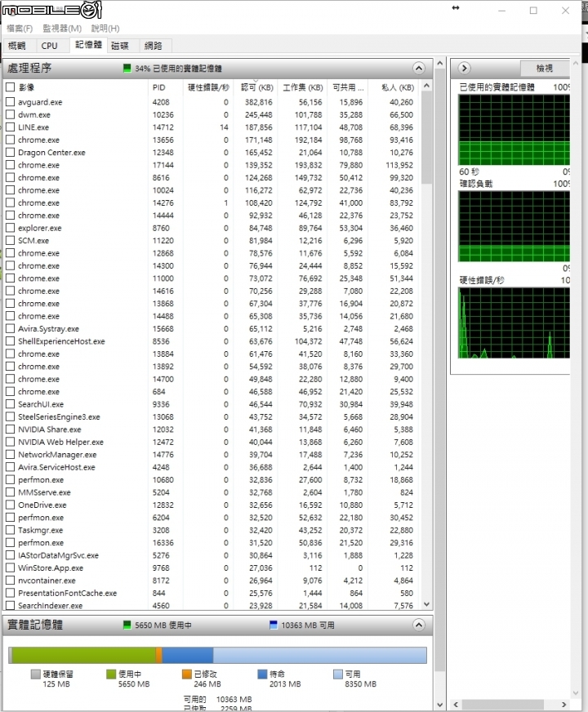Select the WinStore.App.exe row

coord(212,567)
